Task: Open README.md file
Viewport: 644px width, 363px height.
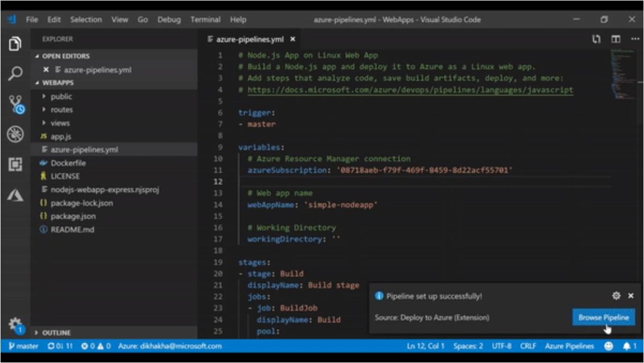Action: tap(72, 230)
